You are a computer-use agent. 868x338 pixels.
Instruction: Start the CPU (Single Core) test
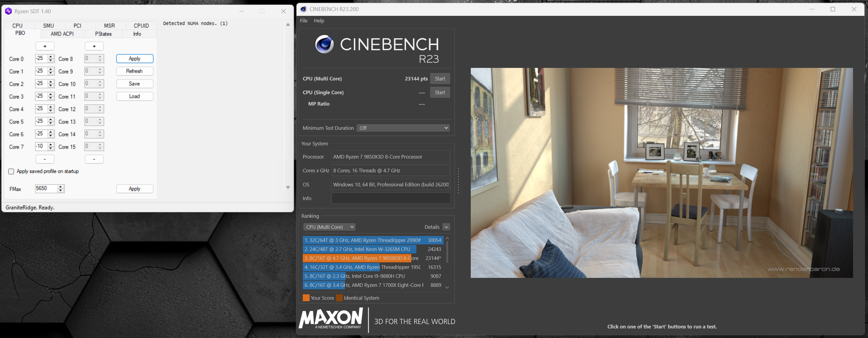pyautogui.click(x=440, y=92)
